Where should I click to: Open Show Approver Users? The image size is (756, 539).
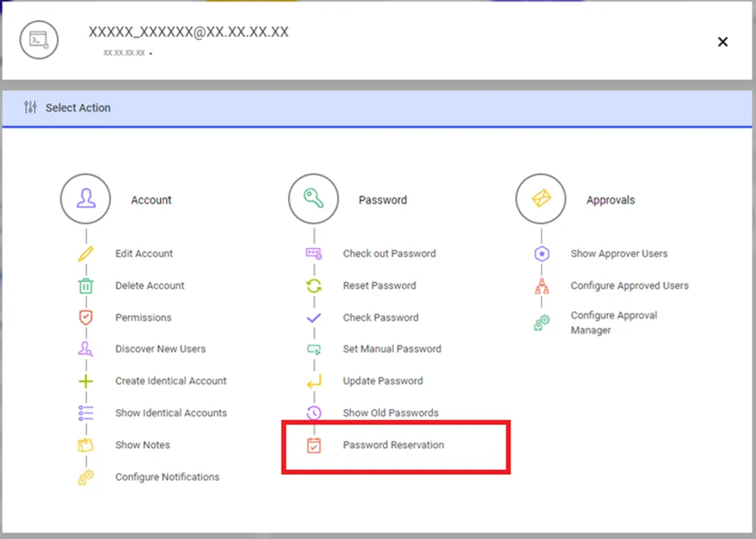pyautogui.click(x=619, y=253)
